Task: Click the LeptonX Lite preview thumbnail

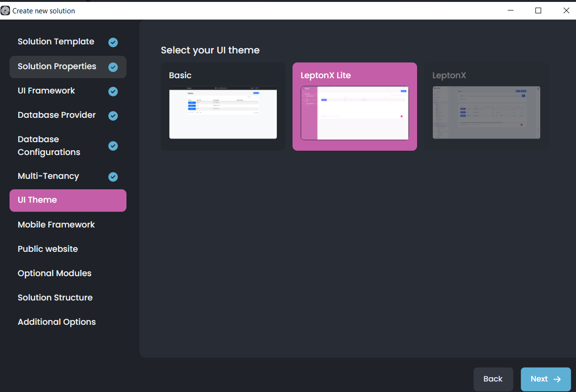Action: coord(355,113)
